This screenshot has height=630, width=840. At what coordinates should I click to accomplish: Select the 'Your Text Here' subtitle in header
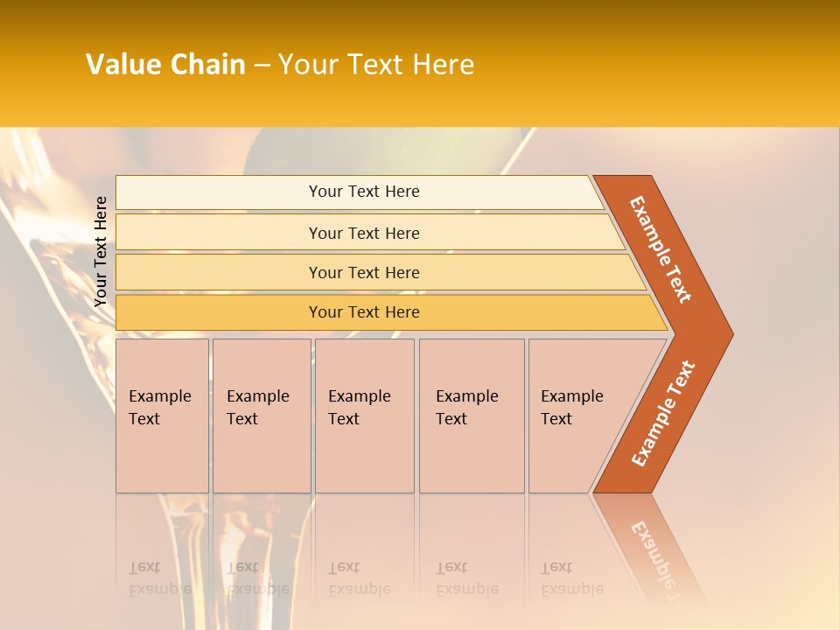(376, 64)
